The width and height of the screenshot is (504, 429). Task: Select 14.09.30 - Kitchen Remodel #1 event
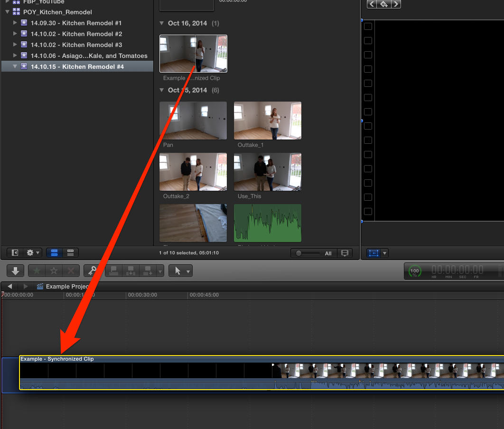coord(76,23)
